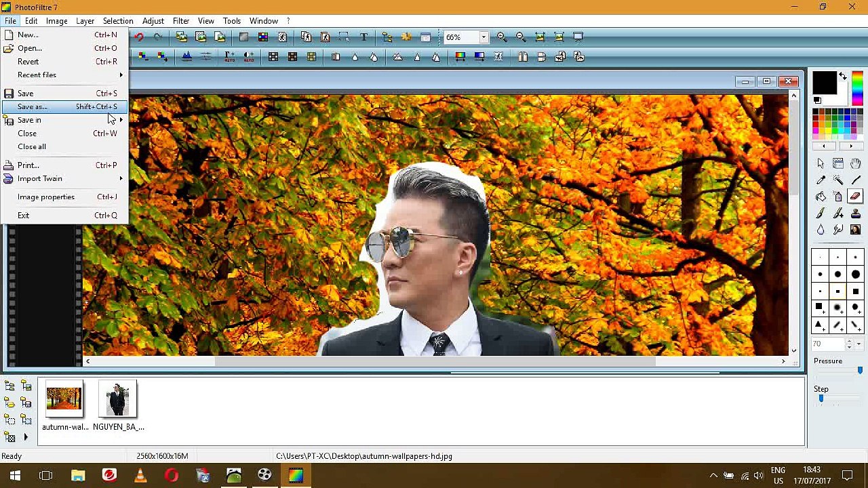The height and width of the screenshot is (488, 868).
Task: Choose the Clone Stamp tool
Action: (x=855, y=213)
